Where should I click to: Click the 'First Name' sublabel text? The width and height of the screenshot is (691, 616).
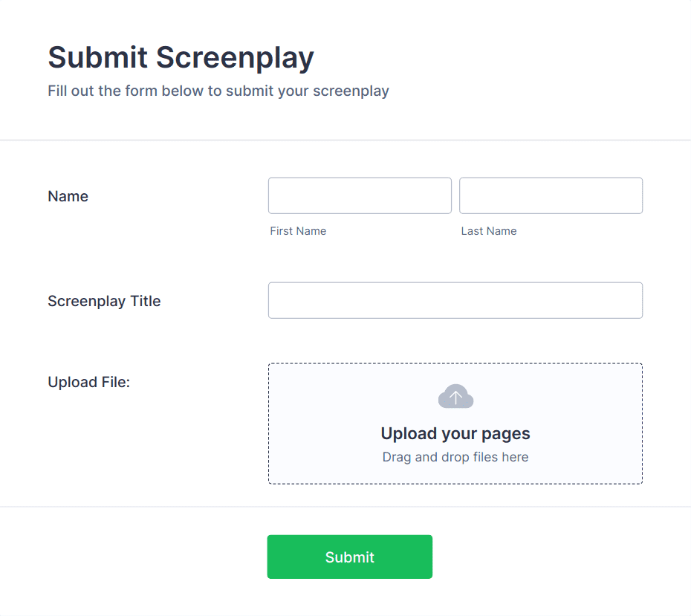(x=298, y=231)
